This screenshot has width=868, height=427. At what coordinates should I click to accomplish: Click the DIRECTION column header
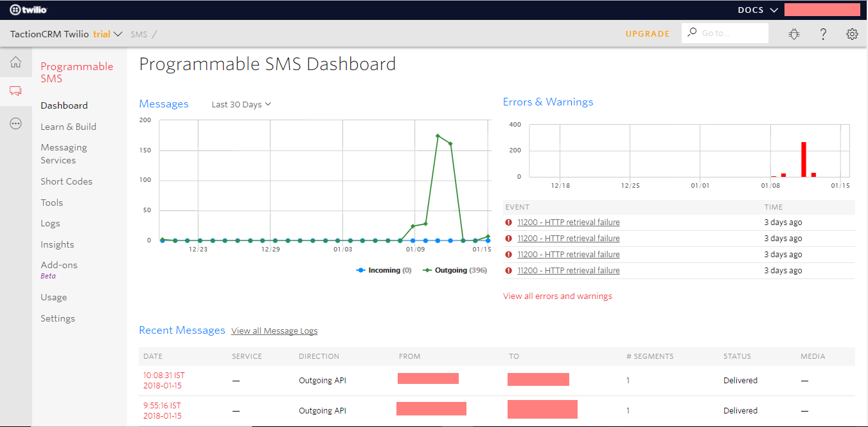pos(319,356)
